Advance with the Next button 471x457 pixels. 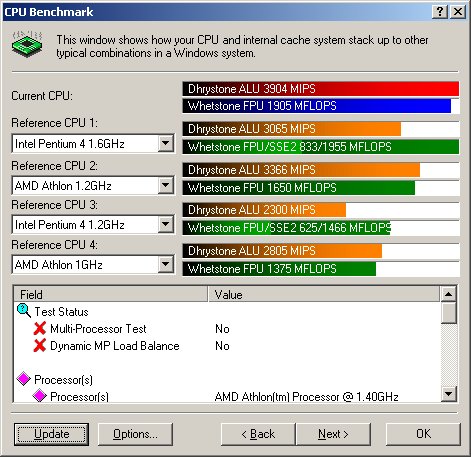click(333, 434)
